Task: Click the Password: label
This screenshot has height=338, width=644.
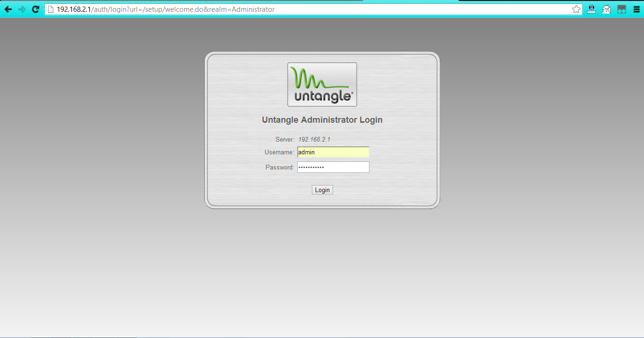Action: pos(280,167)
